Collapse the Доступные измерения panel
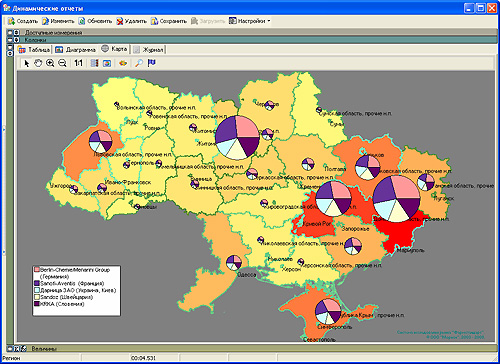This screenshot has width=500, height=364. (10, 32)
